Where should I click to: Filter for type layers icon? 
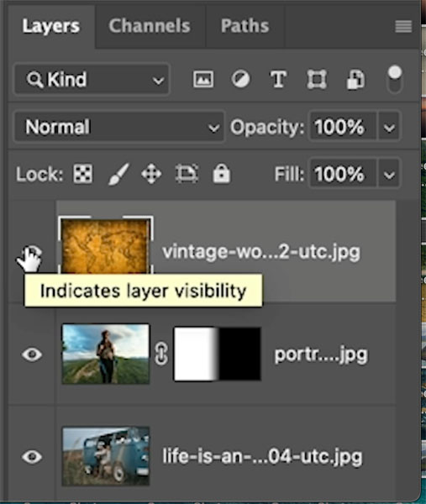pyautogui.click(x=278, y=79)
